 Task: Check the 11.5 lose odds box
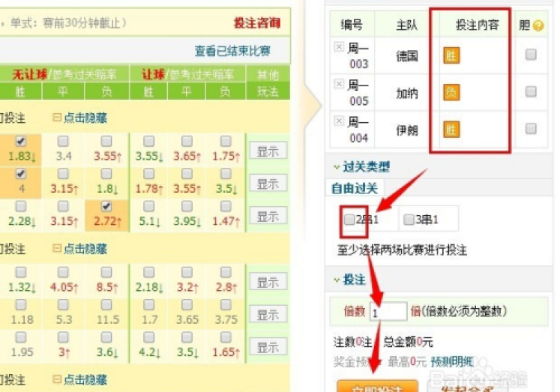106,305
